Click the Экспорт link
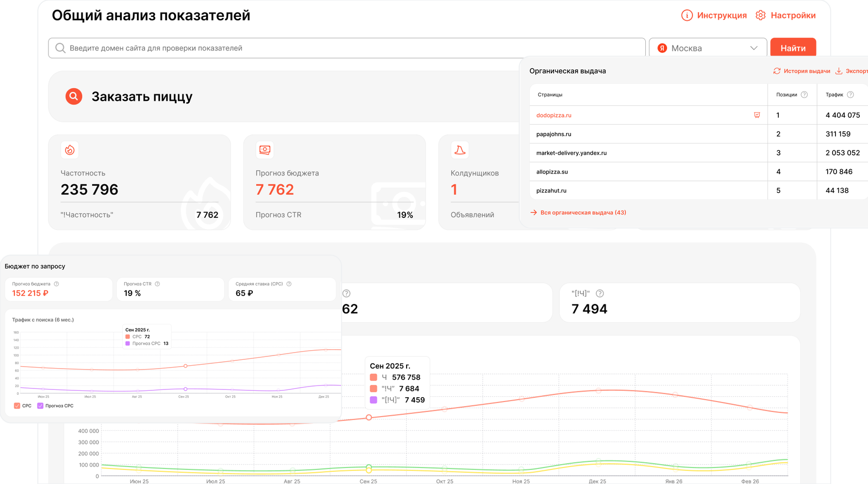Image resolution: width=868 pixels, height=484 pixels. [x=856, y=71]
